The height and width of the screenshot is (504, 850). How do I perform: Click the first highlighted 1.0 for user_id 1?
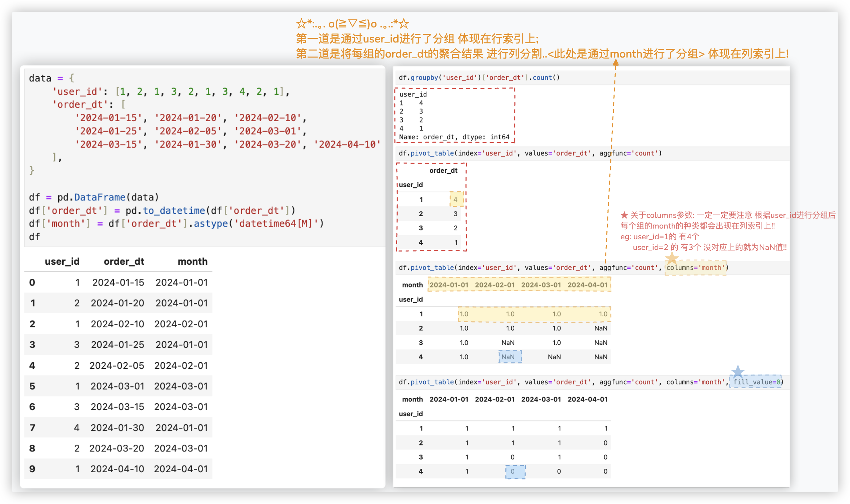coord(463,314)
